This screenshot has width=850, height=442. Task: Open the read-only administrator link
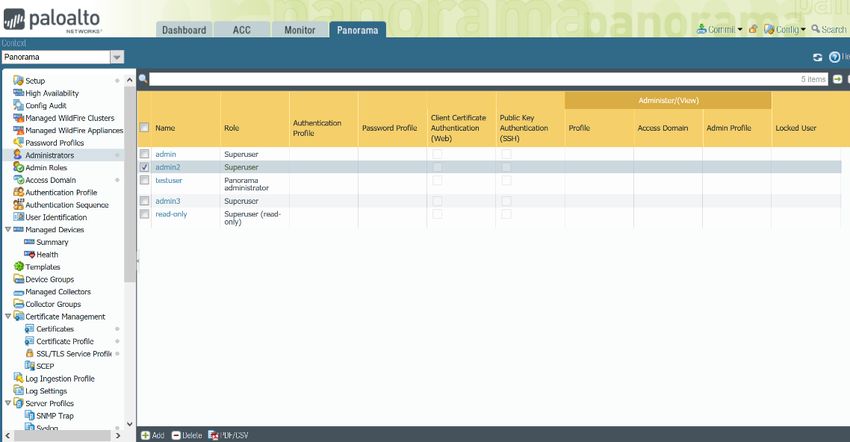(171, 214)
